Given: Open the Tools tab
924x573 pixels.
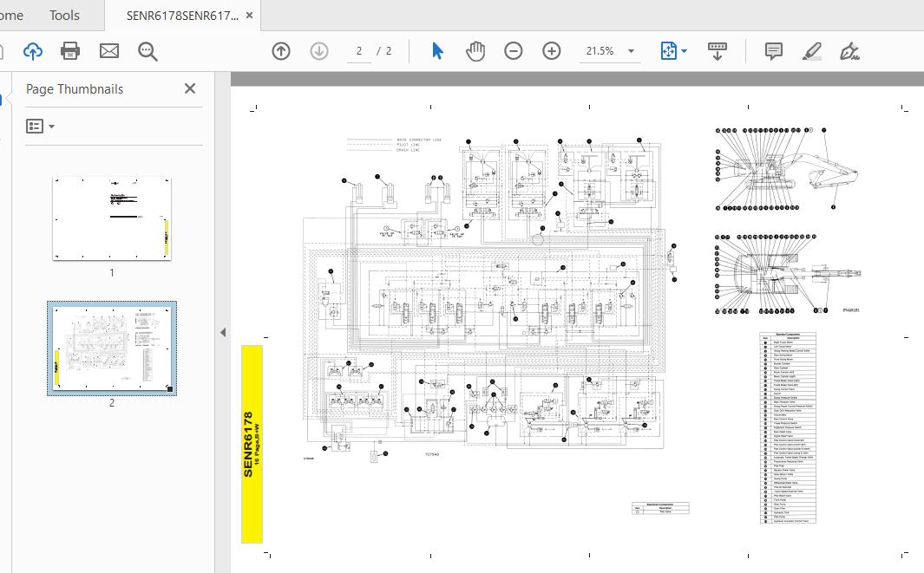Looking at the screenshot, I should click(x=64, y=16).
